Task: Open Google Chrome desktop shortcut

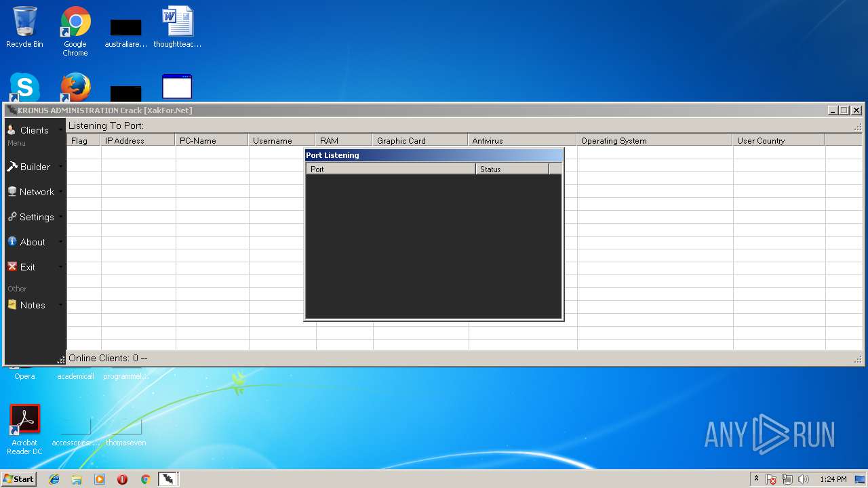Action: (75, 31)
